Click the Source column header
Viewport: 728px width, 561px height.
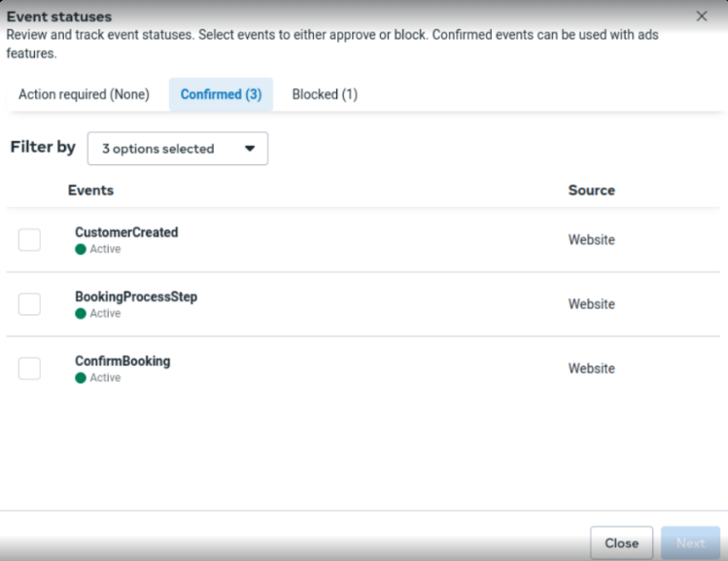(591, 190)
